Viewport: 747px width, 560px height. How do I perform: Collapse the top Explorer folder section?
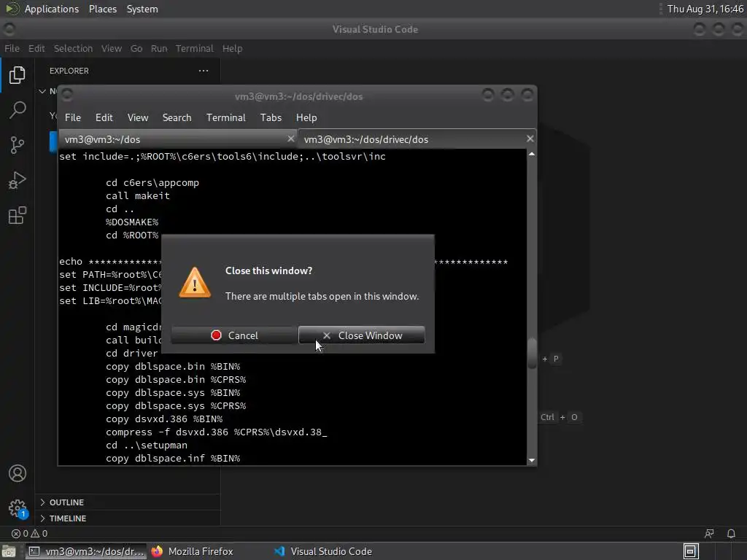(x=42, y=91)
